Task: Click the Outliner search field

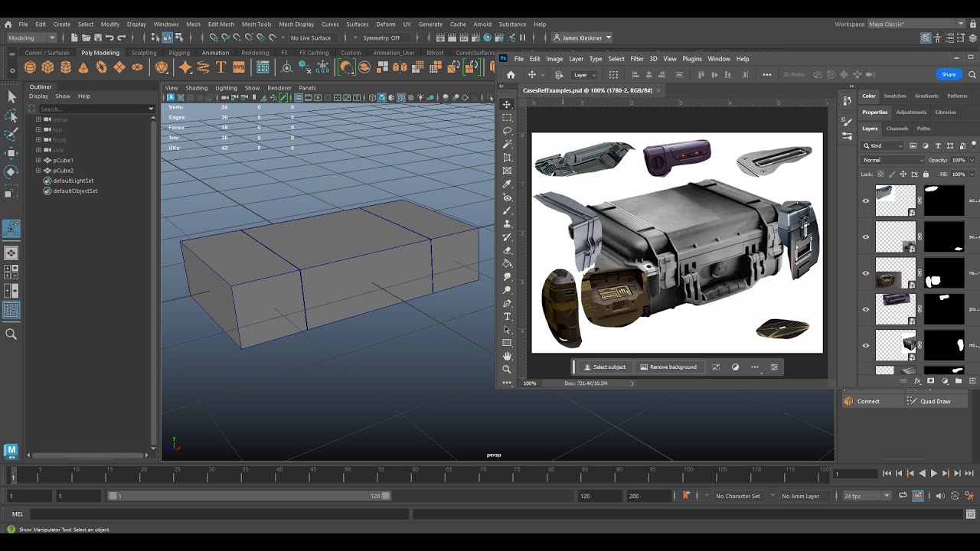Action: tap(92, 109)
